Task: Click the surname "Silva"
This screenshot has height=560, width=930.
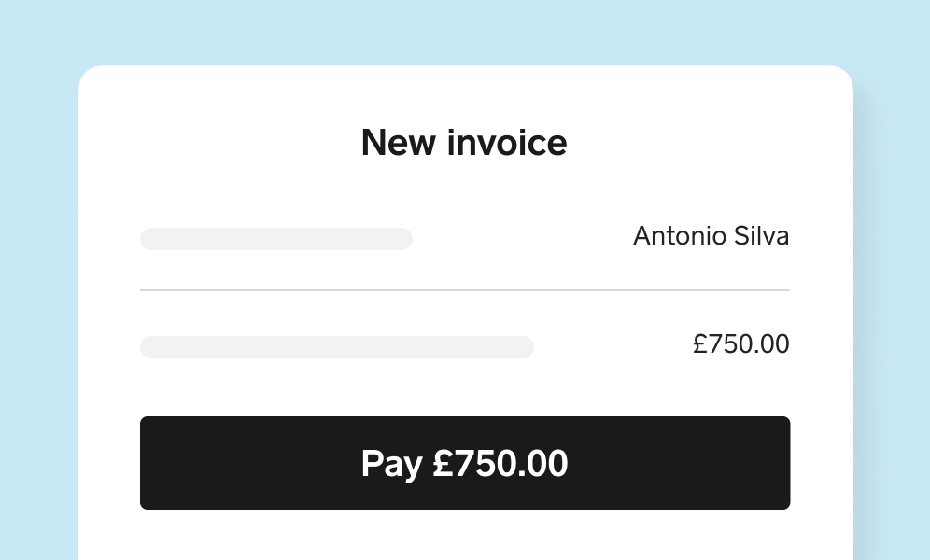Action: [762, 236]
